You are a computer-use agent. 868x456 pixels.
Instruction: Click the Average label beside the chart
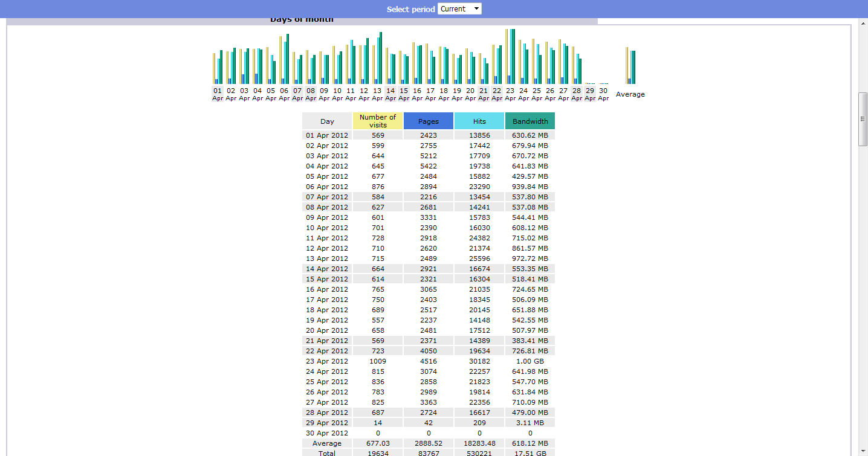coord(630,94)
